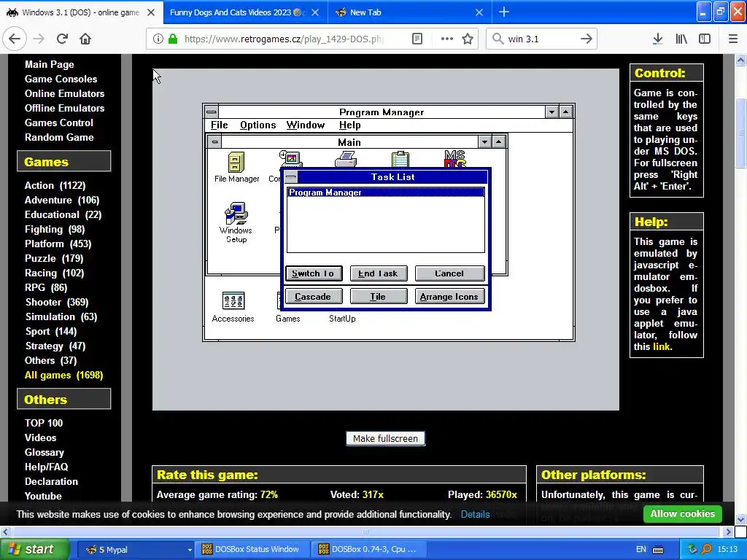Click the Arrange Icons button
Image resolution: width=747 pixels, height=560 pixels.
click(x=449, y=296)
